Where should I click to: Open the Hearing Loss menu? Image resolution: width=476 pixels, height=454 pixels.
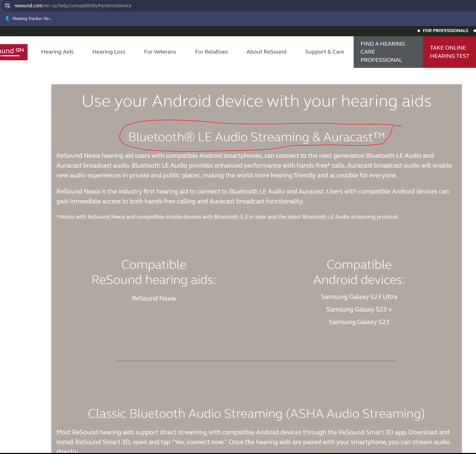(109, 52)
